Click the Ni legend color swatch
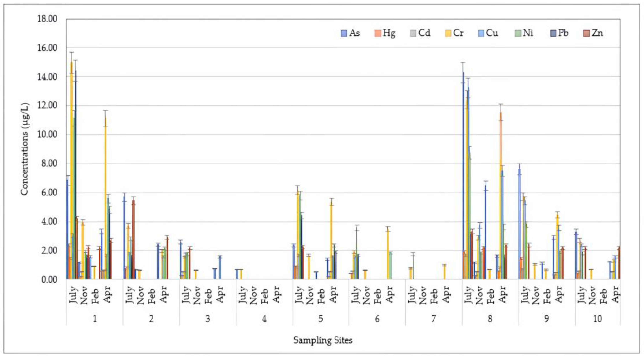644x359 pixels. tap(518, 33)
